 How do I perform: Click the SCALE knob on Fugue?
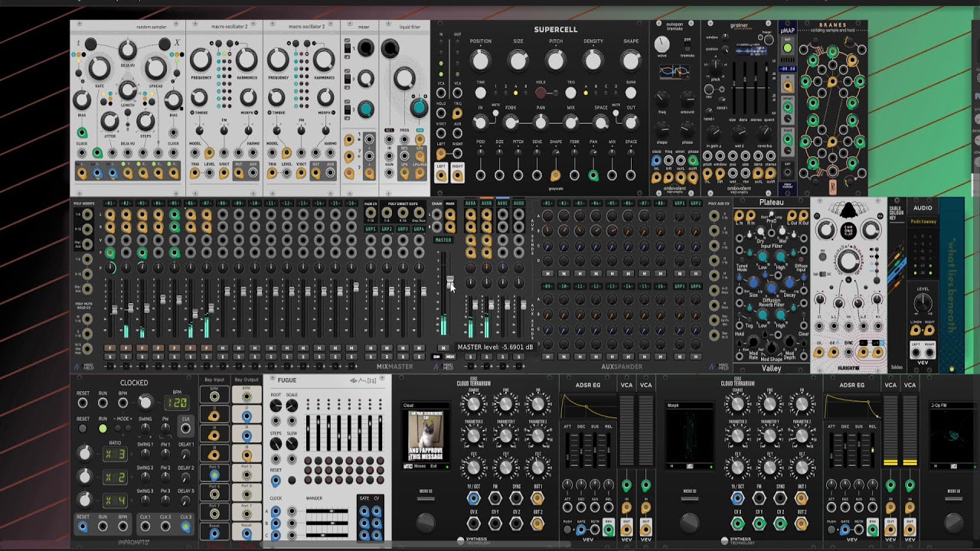point(292,406)
